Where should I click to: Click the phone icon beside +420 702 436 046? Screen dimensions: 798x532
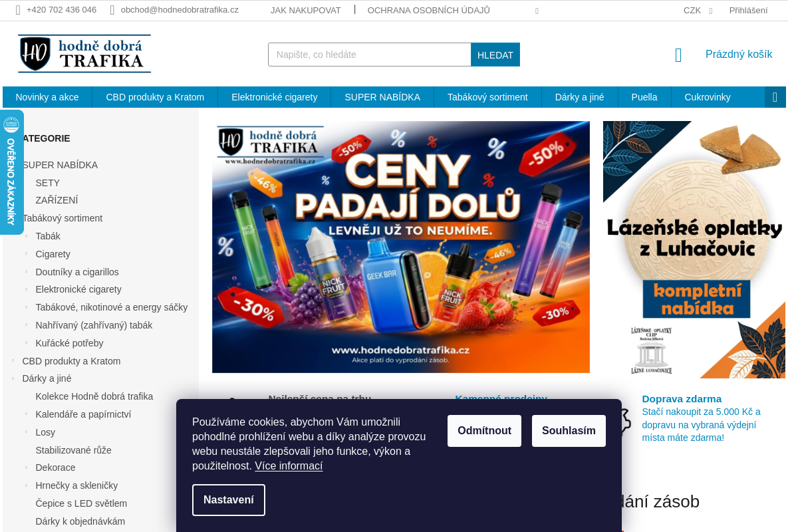click(x=18, y=10)
